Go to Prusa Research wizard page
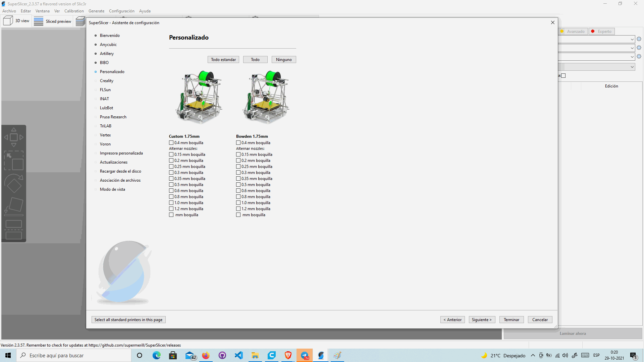 pos(113,117)
